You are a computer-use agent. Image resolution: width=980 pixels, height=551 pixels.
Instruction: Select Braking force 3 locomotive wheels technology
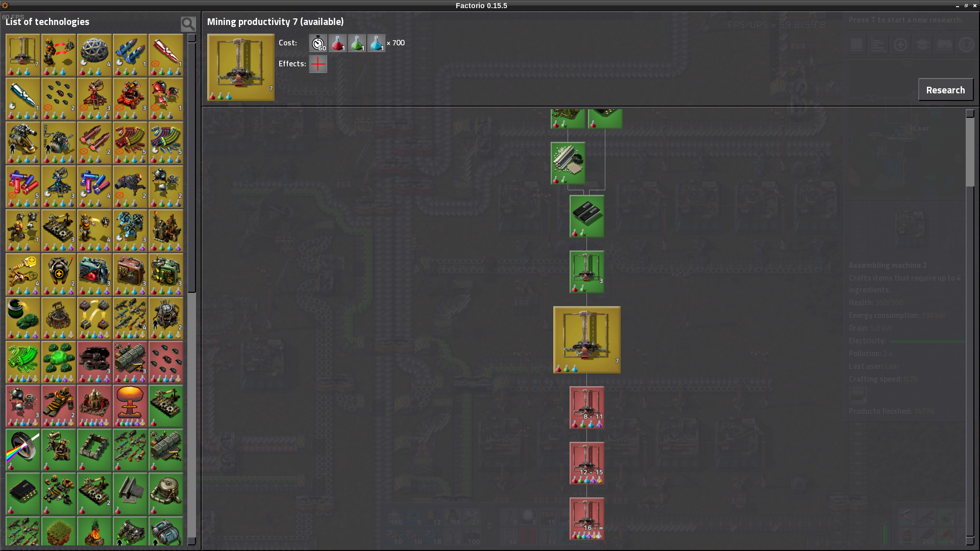pos(94,362)
